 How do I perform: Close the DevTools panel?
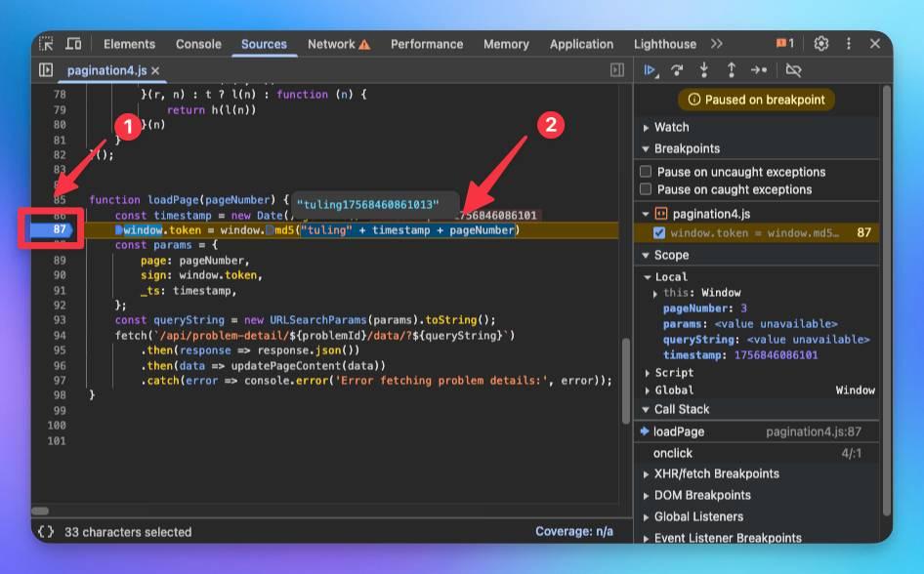pos(875,44)
